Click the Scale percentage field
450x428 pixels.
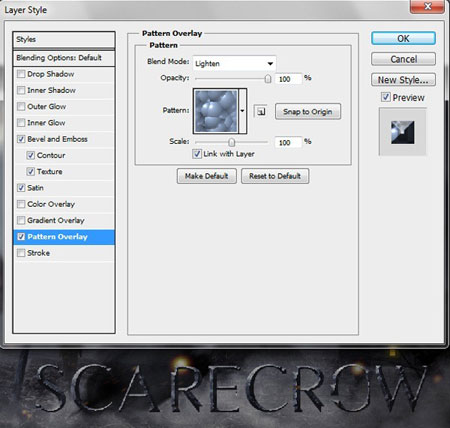[x=288, y=143]
